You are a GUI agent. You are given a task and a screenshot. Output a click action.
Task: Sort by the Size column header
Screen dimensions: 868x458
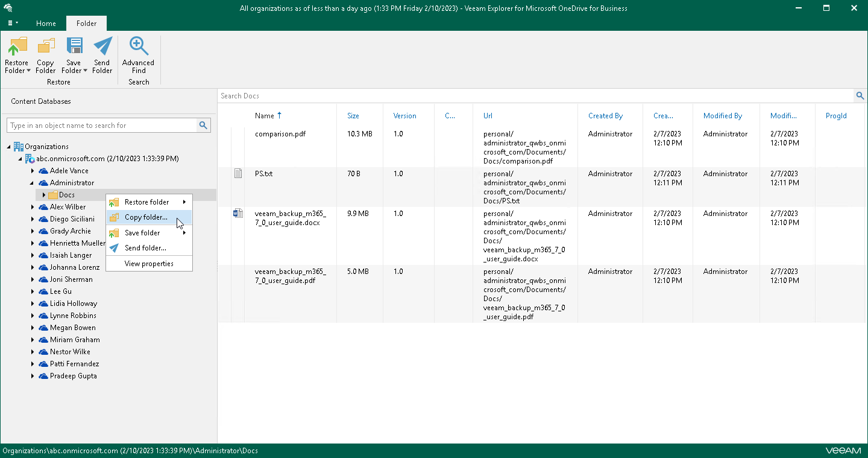(352, 115)
